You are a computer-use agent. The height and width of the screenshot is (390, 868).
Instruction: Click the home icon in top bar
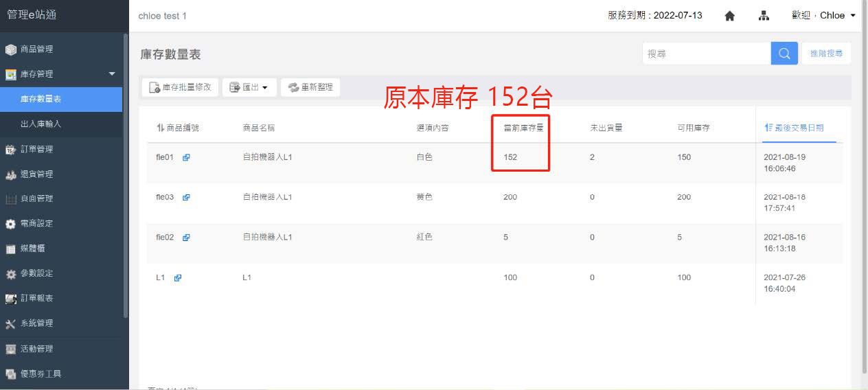(x=729, y=16)
